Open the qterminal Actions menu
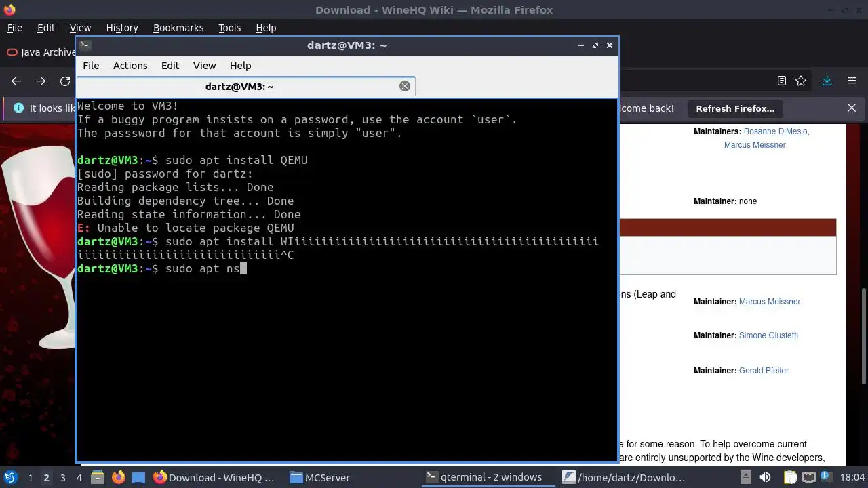This screenshot has height=488, width=868. point(130,66)
